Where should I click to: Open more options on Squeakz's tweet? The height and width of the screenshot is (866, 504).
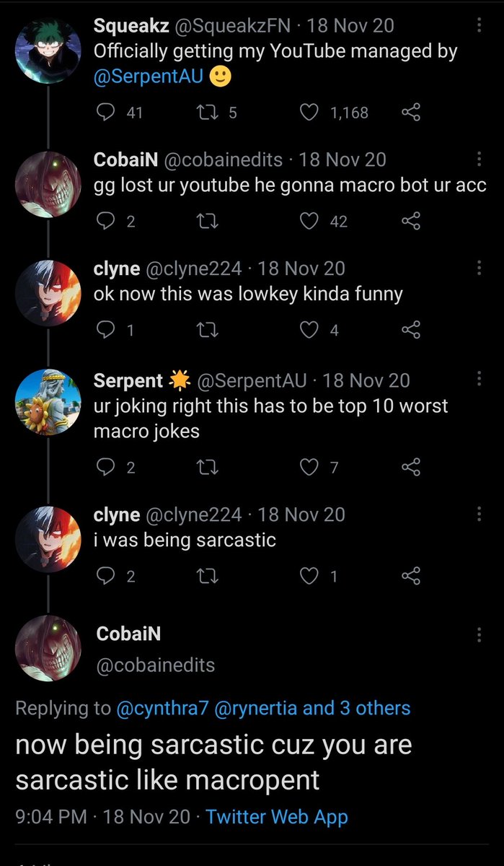pyautogui.click(x=479, y=27)
